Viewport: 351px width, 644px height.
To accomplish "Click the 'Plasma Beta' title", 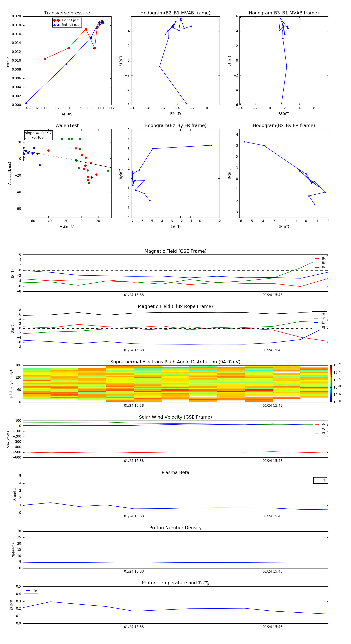I will click(175, 472).
